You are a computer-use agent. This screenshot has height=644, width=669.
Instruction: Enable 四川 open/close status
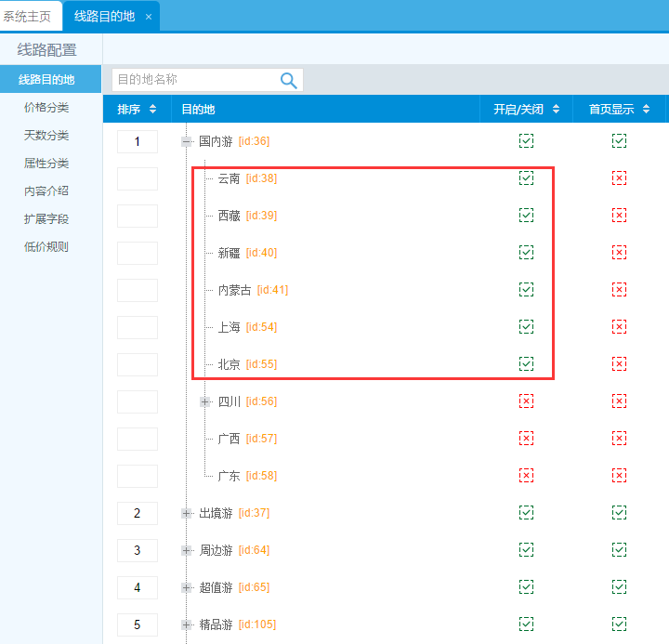526,401
